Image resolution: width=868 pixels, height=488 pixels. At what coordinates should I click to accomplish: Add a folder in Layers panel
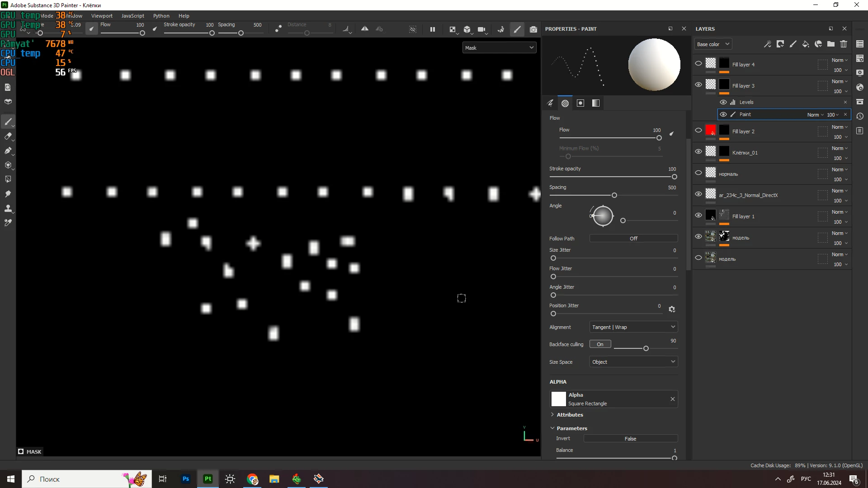(x=831, y=44)
